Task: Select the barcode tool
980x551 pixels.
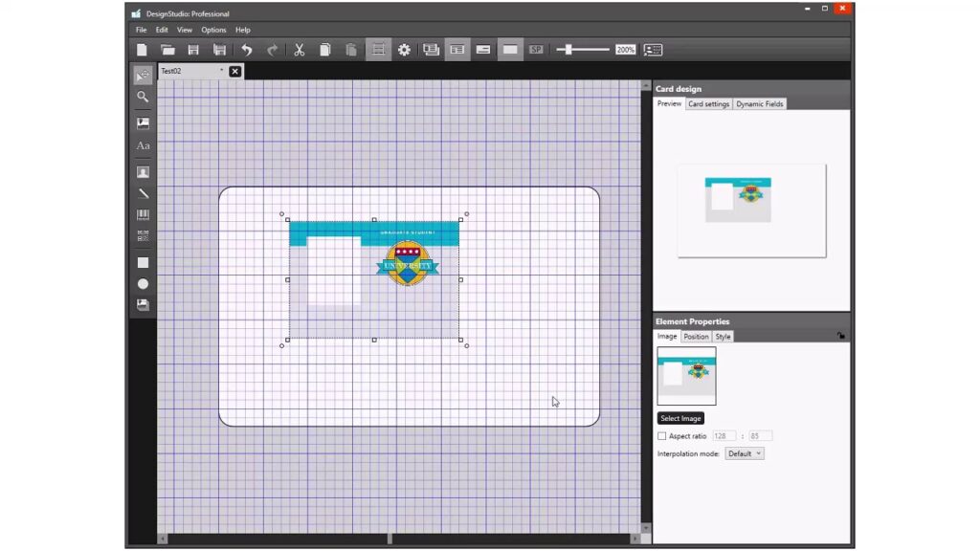Action: [x=144, y=215]
